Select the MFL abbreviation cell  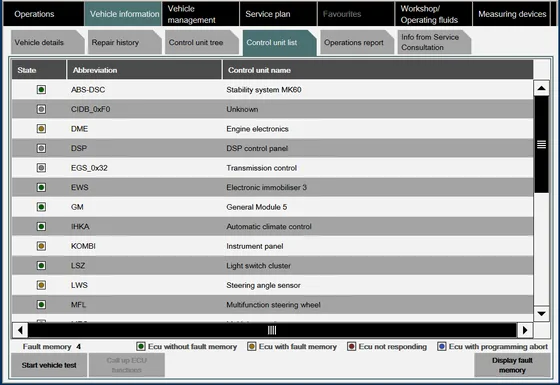[x=78, y=305]
